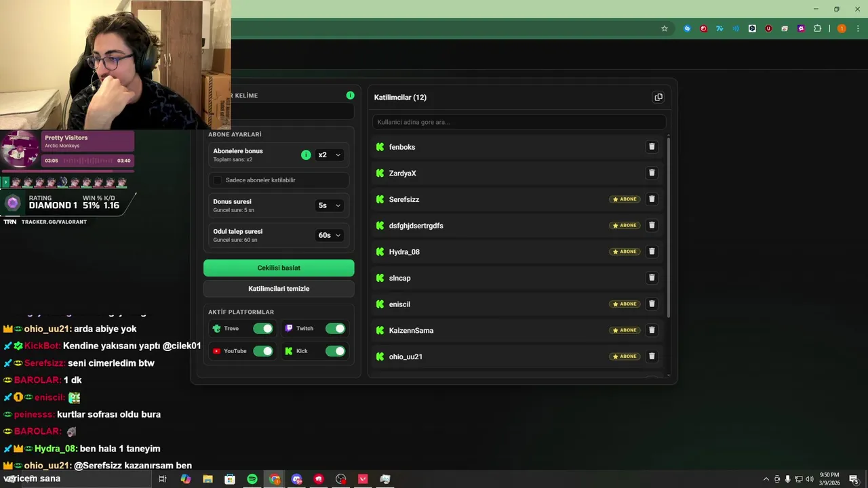Copy the Katilimcilar participant list
Screen dimensions: 868x488
[x=658, y=97]
